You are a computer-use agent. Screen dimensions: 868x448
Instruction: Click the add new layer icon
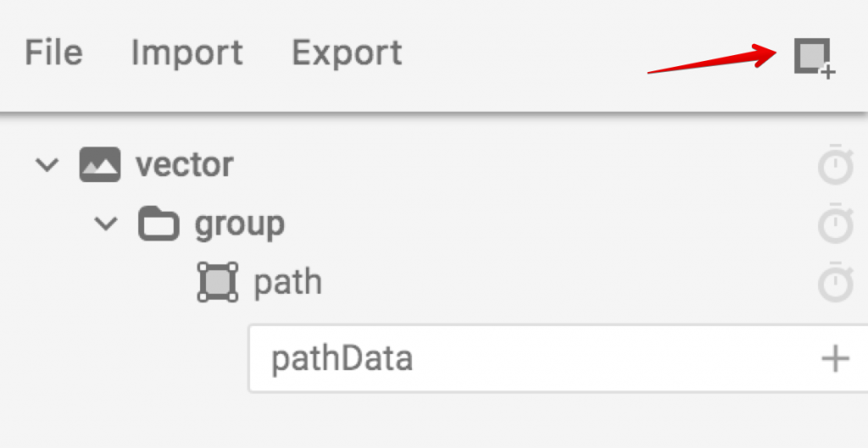coord(814,57)
